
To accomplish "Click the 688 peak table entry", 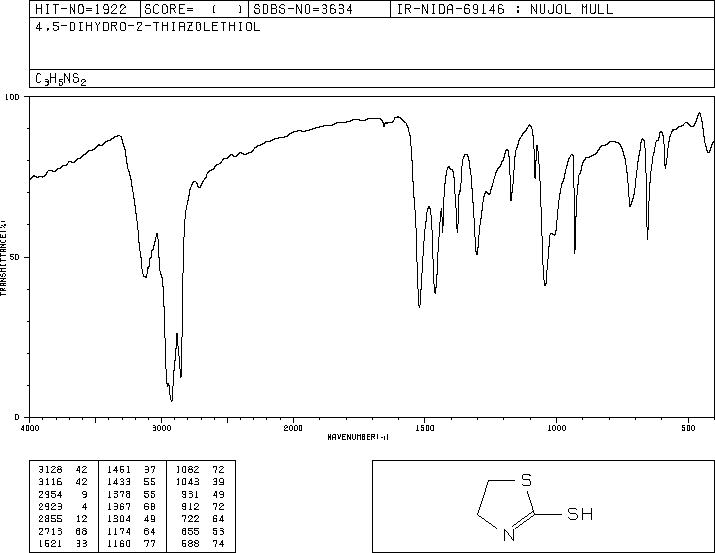I will point(202,543).
